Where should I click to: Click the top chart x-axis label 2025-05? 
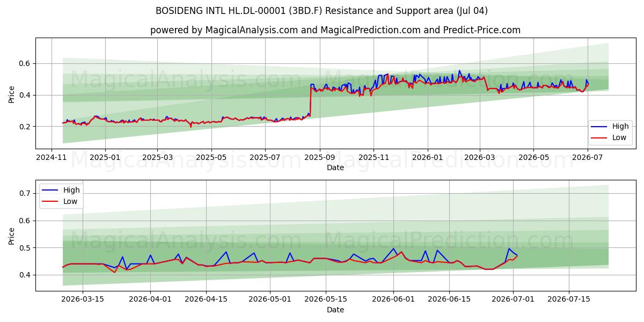211,158
